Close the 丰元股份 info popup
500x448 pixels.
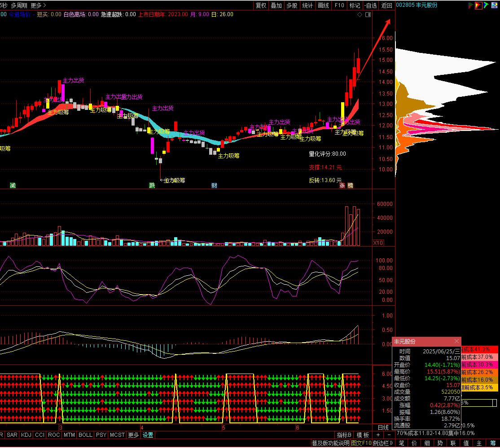(456, 341)
